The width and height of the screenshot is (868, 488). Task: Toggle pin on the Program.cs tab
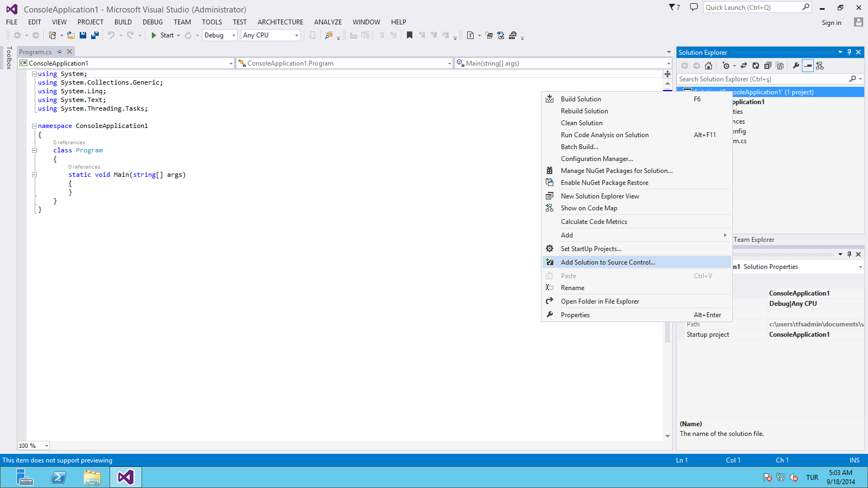[60, 52]
